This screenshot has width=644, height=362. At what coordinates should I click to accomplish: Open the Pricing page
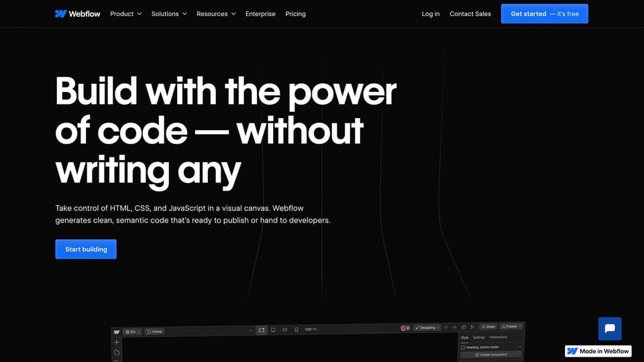pos(295,13)
